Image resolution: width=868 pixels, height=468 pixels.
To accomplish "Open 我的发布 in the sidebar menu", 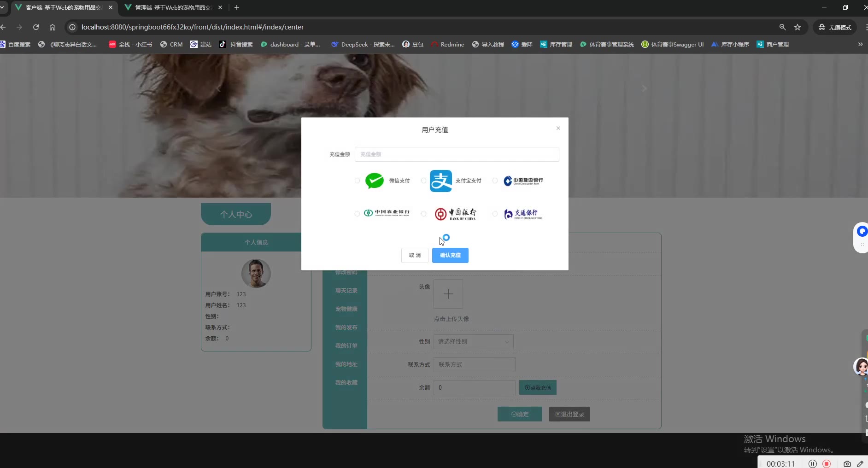I will [346, 328].
